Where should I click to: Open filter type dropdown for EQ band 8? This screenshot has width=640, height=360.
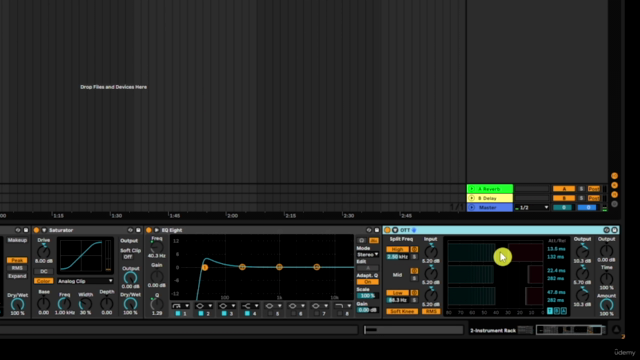pos(342,306)
